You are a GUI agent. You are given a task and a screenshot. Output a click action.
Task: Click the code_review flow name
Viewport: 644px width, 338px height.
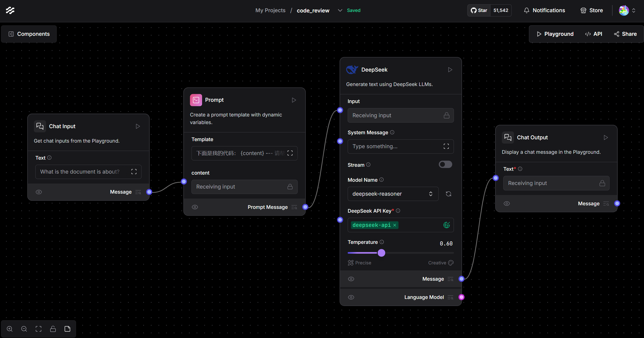(x=313, y=10)
